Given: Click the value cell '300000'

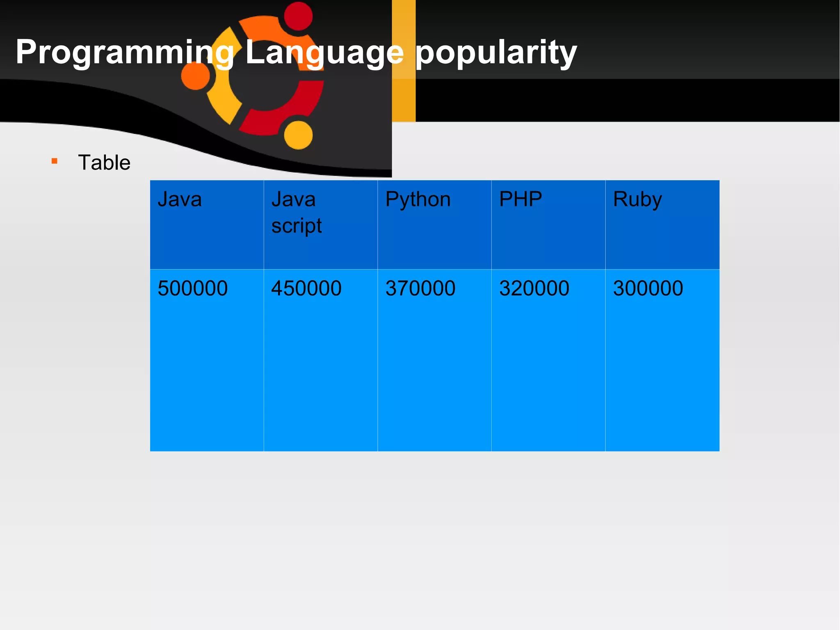Looking at the screenshot, I should [662, 360].
